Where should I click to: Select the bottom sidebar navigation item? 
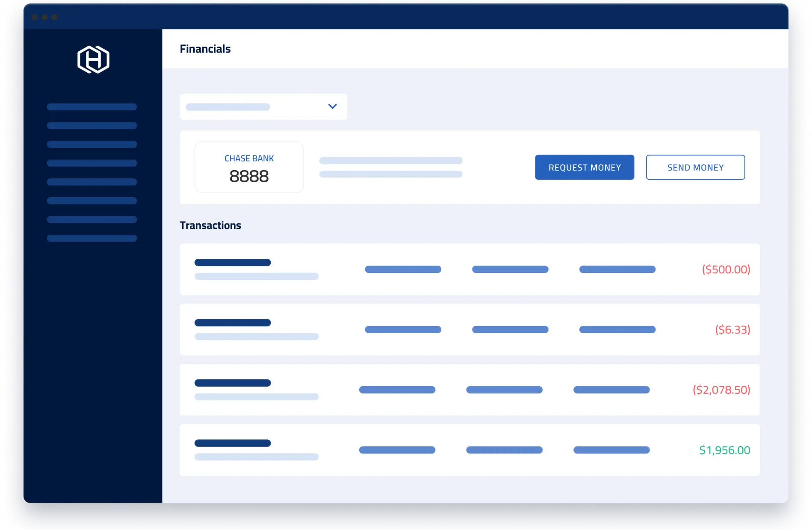point(92,238)
